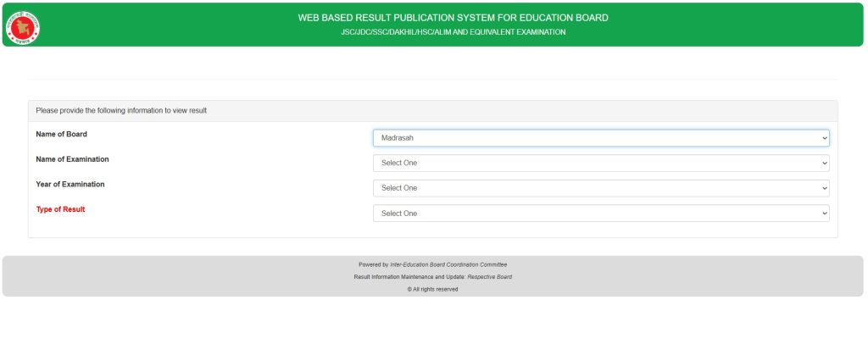
Task: Open the Type of Result dropdown
Action: point(601,214)
